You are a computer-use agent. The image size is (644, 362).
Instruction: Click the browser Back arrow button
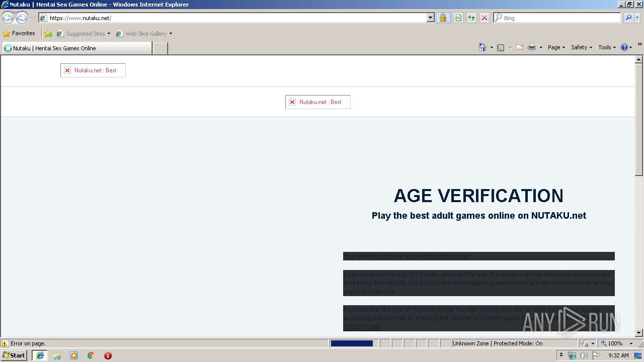pos(8,18)
